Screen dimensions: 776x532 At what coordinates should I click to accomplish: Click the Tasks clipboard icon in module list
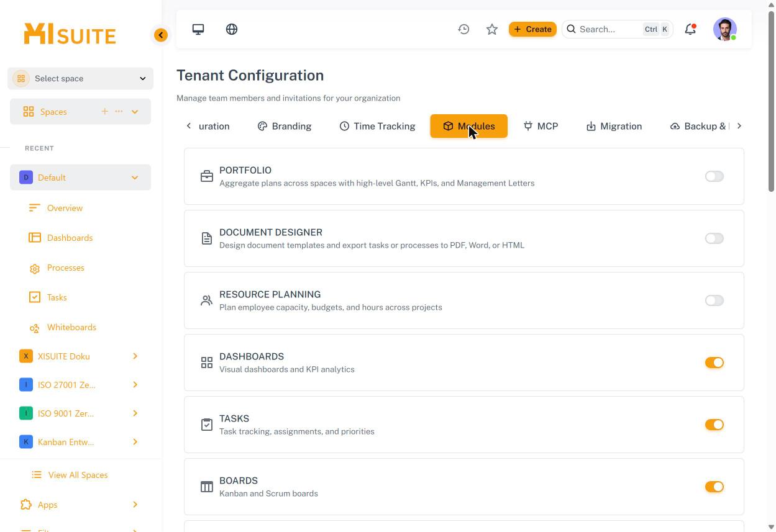(x=207, y=425)
